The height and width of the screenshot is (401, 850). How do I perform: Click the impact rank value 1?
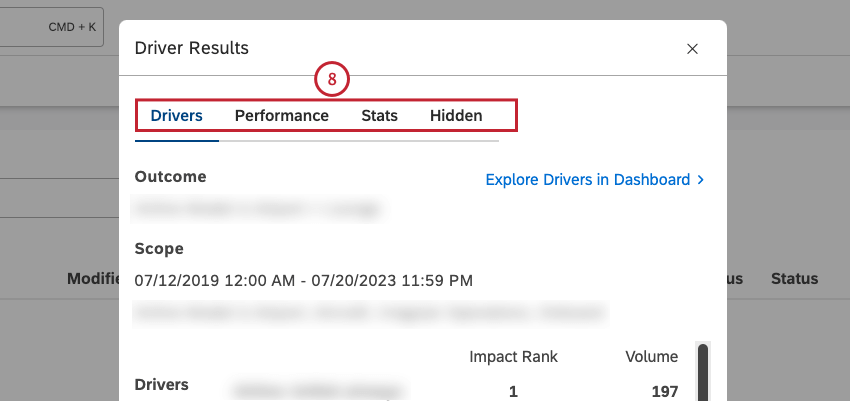pos(513,391)
